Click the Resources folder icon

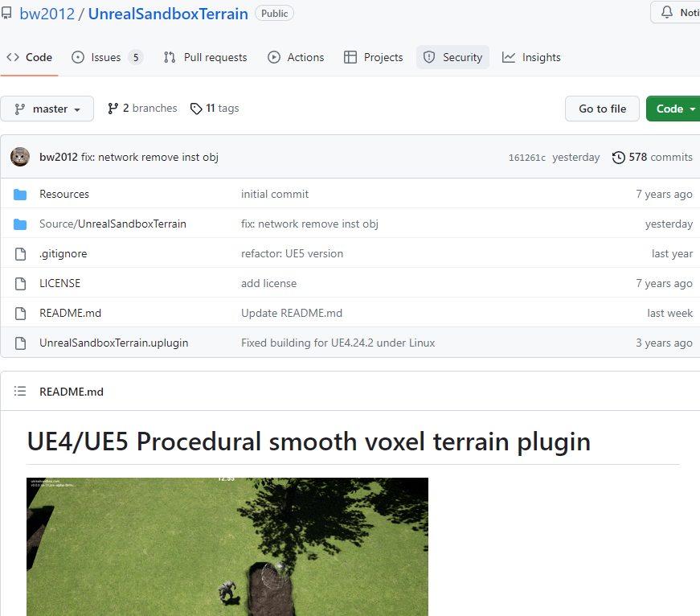(x=20, y=195)
